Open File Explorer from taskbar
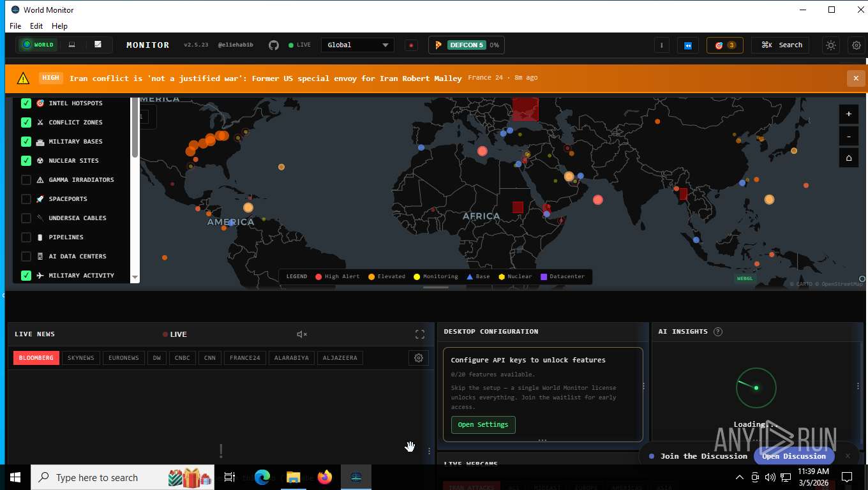Screen dimensions: 868x490 [294, 477]
